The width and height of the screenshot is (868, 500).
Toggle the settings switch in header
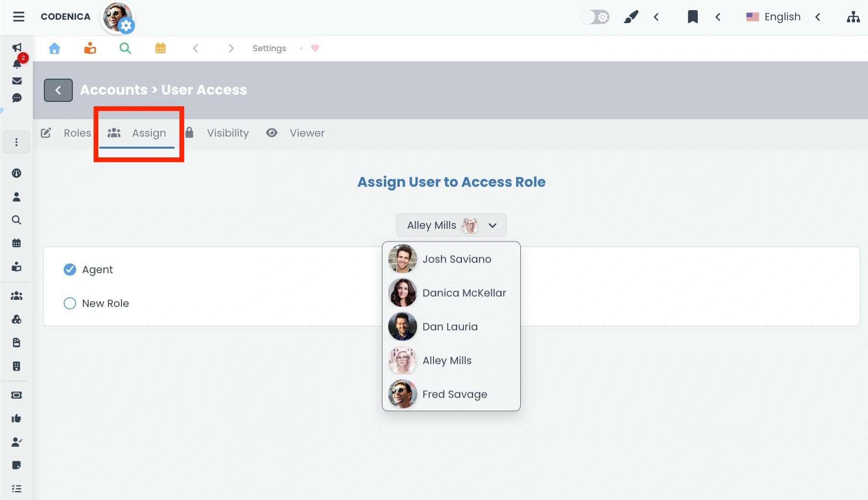click(x=595, y=16)
